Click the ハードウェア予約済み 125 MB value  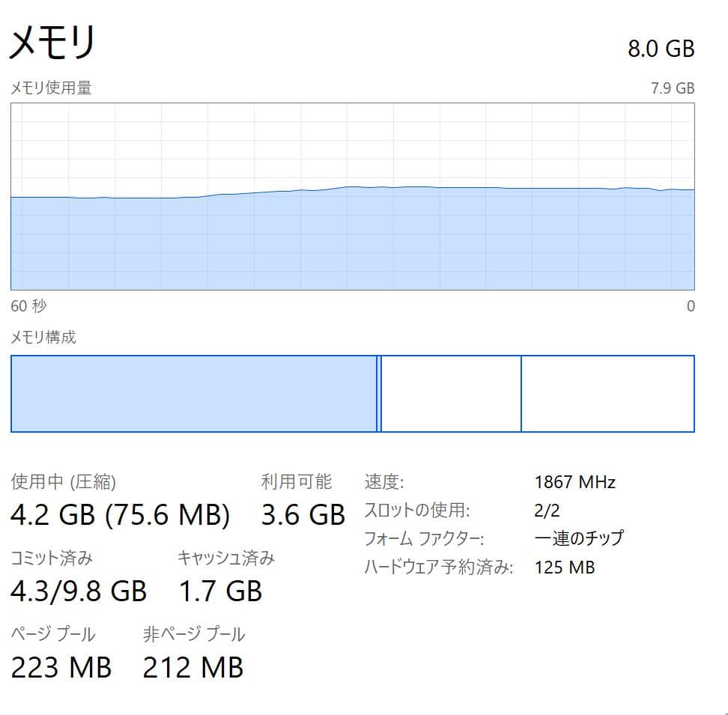tap(565, 567)
